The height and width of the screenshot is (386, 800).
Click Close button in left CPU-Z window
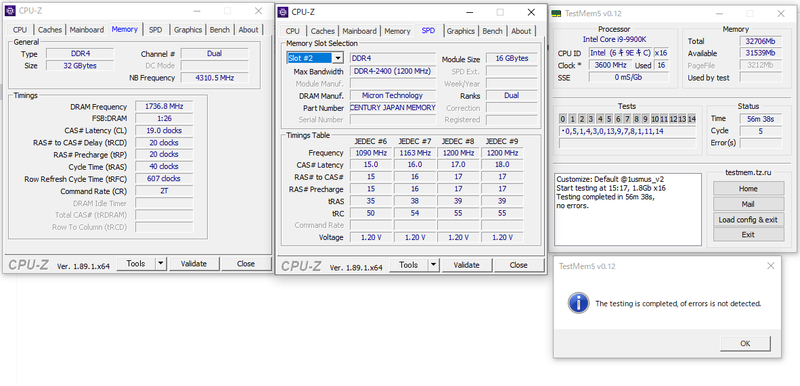point(246,264)
